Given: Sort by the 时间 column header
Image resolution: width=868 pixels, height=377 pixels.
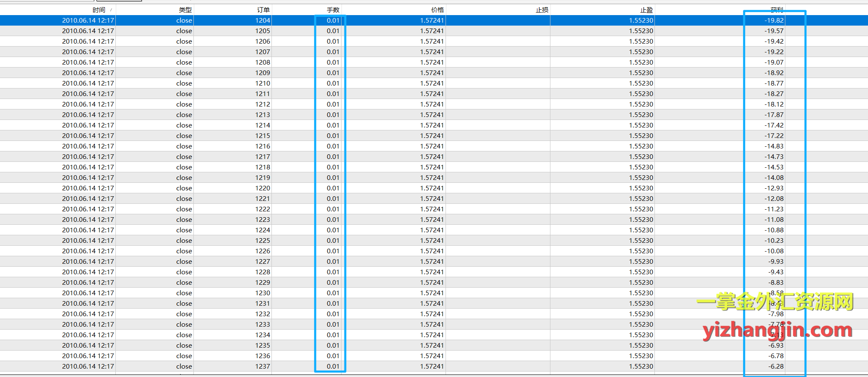Looking at the screenshot, I should pyautogui.click(x=99, y=10).
